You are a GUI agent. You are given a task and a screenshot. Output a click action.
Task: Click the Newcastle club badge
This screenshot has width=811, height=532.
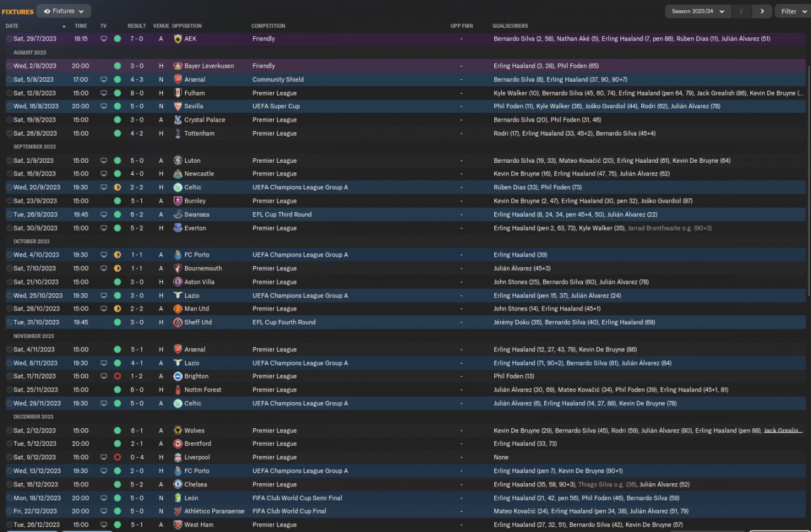tap(177, 174)
